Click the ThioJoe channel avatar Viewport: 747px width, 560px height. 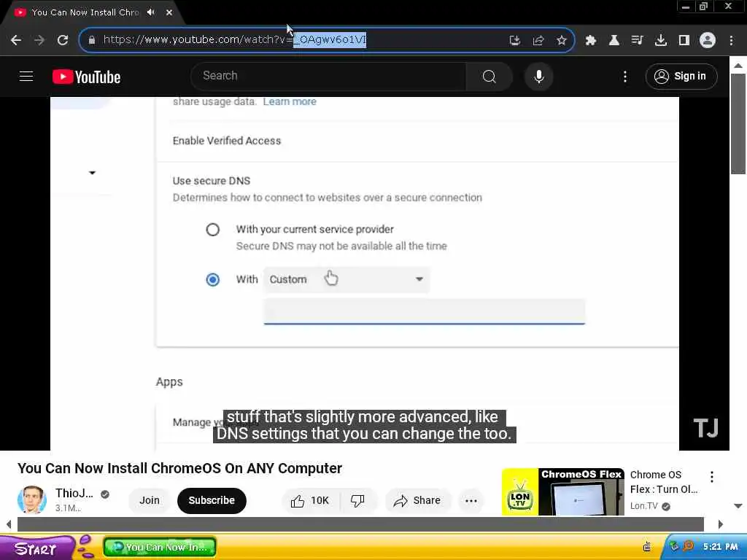[32, 499]
